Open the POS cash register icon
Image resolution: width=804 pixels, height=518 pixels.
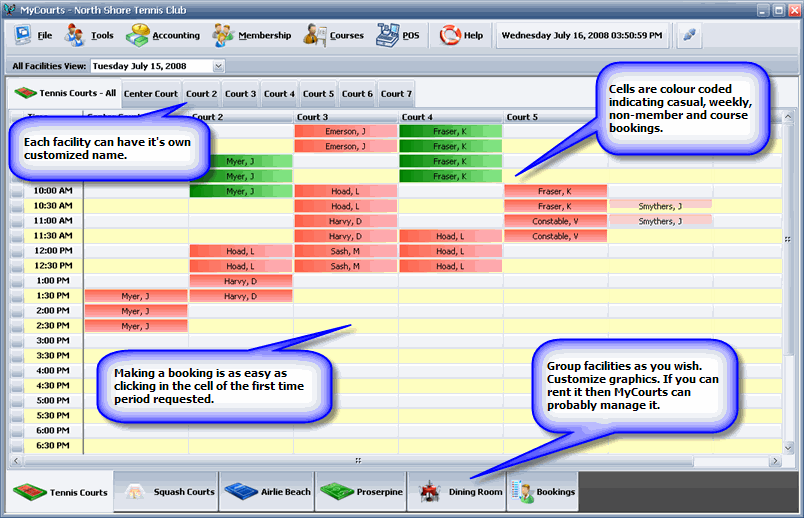pos(388,35)
